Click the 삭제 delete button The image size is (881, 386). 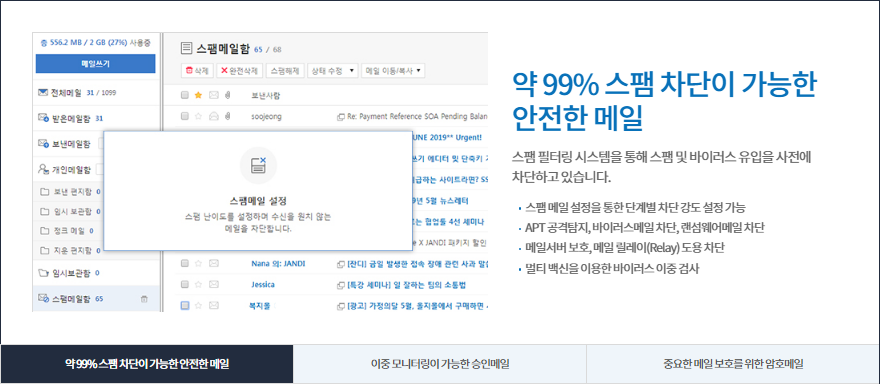[x=197, y=71]
